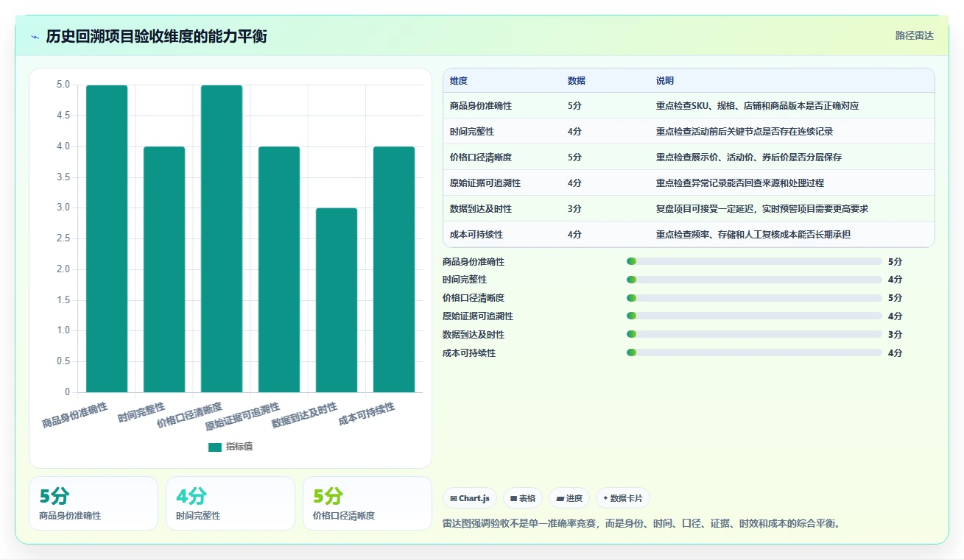Image resolution: width=964 pixels, height=560 pixels.
Task: Click the 说明 column header
Action: pos(665,81)
